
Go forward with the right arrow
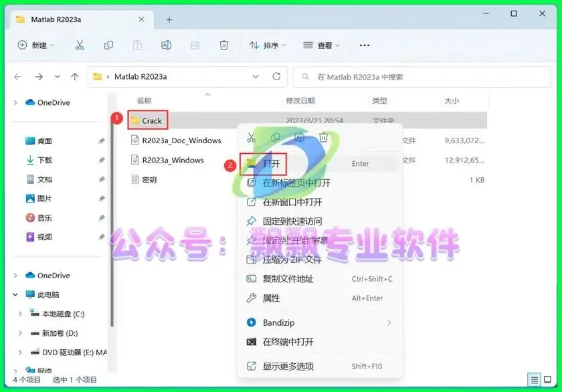[39, 76]
